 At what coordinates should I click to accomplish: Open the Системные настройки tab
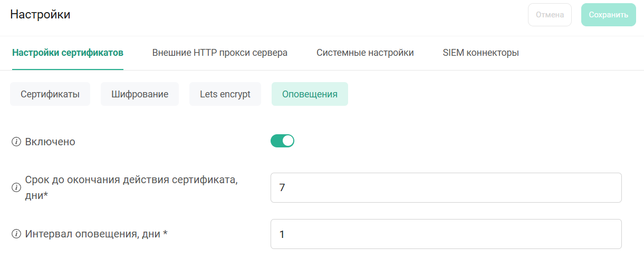point(365,53)
